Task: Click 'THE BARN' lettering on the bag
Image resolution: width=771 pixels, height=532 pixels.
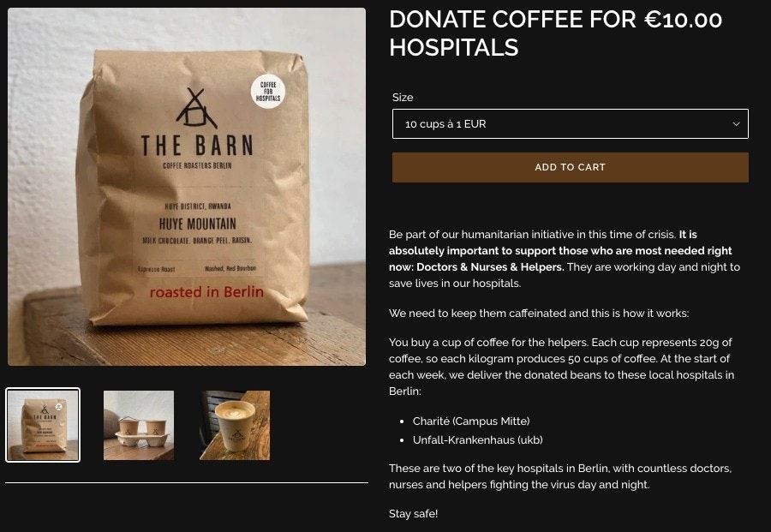Action: (x=197, y=146)
